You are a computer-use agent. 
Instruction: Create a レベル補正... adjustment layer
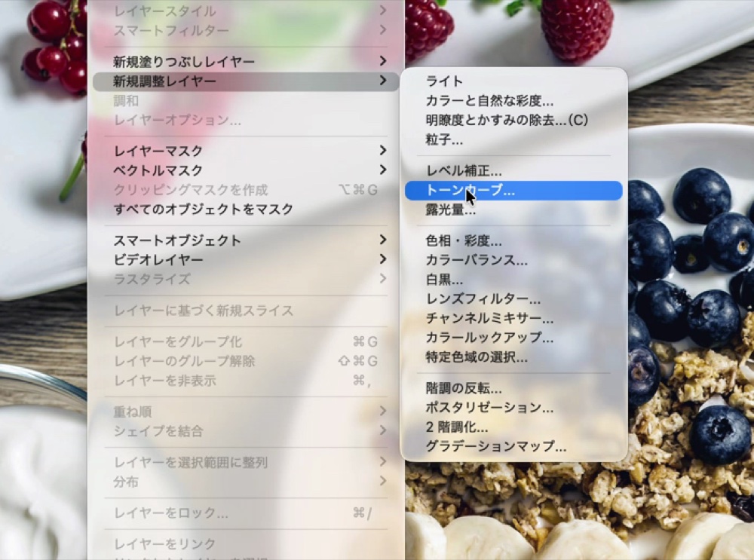(513, 170)
